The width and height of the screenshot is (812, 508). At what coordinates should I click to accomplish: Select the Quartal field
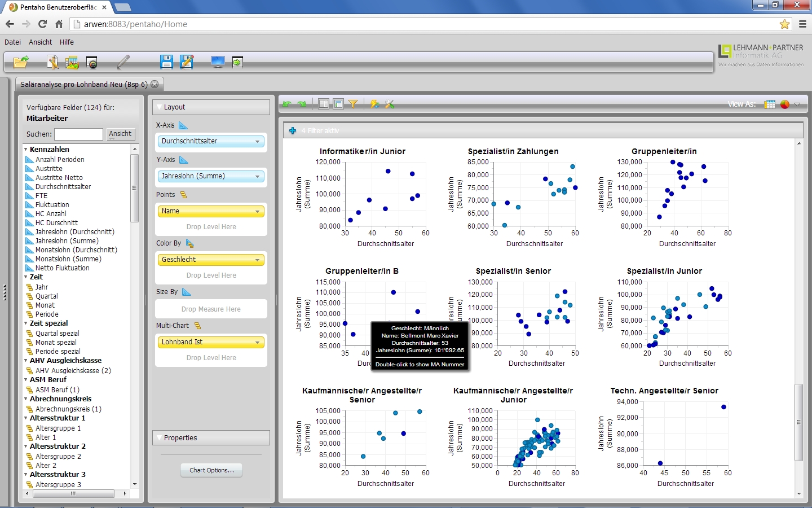(x=46, y=296)
